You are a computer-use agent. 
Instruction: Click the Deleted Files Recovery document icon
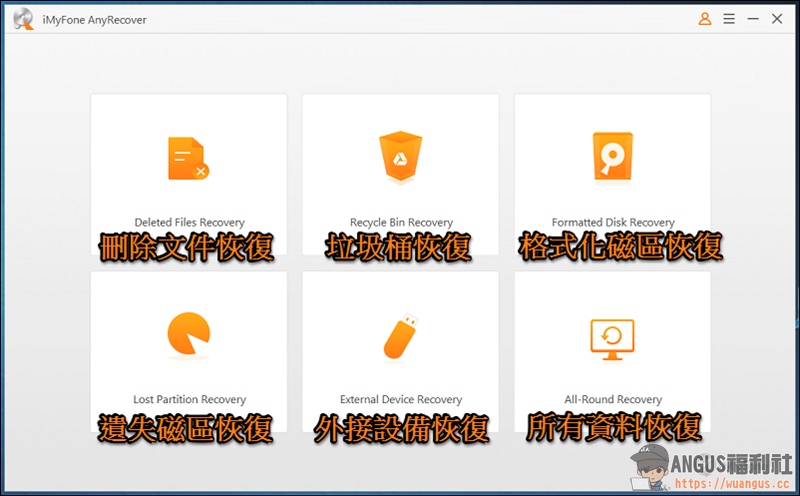(x=188, y=158)
